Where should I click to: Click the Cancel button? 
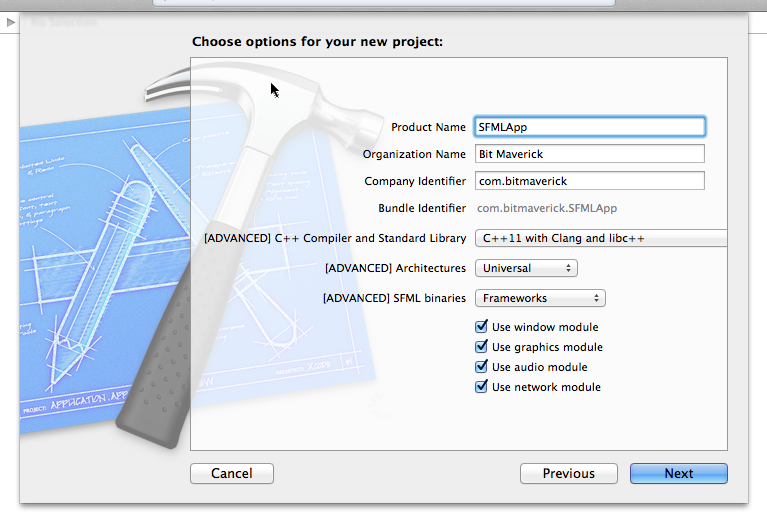(x=232, y=473)
